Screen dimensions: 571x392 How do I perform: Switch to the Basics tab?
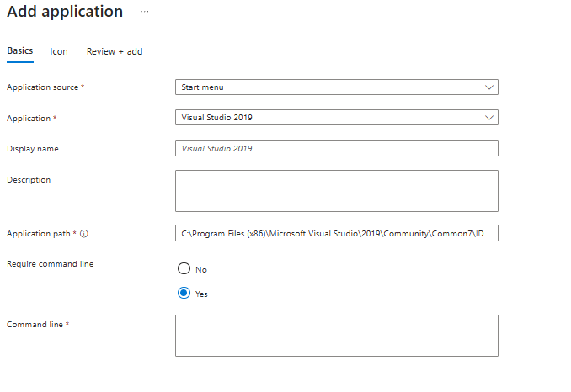pyautogui.click(x=20, y=51)
